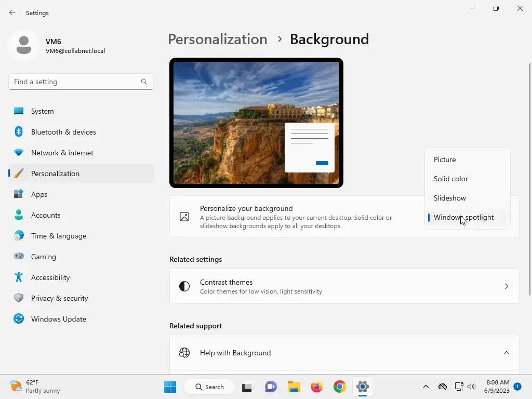This screenshot has height=399, width=532.
Task: Open Network & internet category
Action: tap(81, 153)
